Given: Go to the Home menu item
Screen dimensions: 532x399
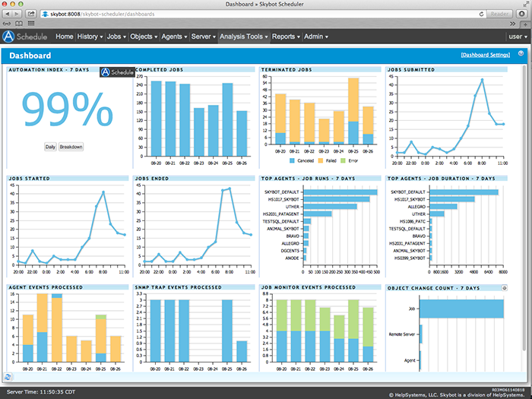Looking at the screenshot, I should tap(64, 36).
